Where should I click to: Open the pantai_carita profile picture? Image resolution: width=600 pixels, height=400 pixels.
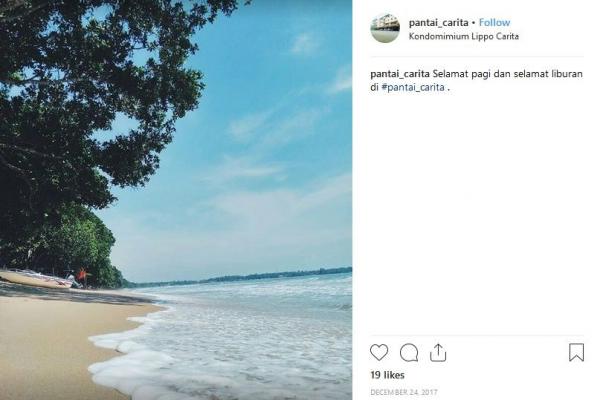click(385, 28)
